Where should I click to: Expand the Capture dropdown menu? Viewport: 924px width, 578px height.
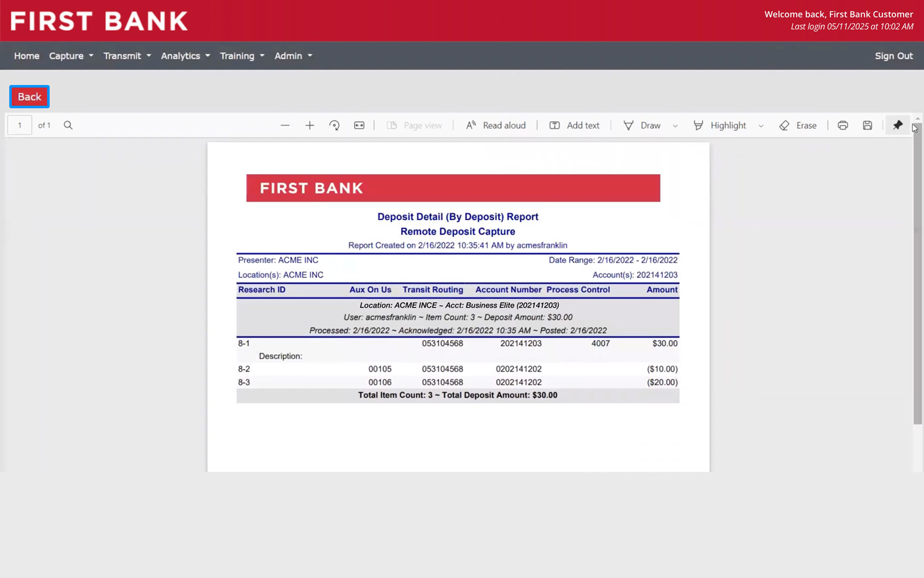click(x=71, y=56)
